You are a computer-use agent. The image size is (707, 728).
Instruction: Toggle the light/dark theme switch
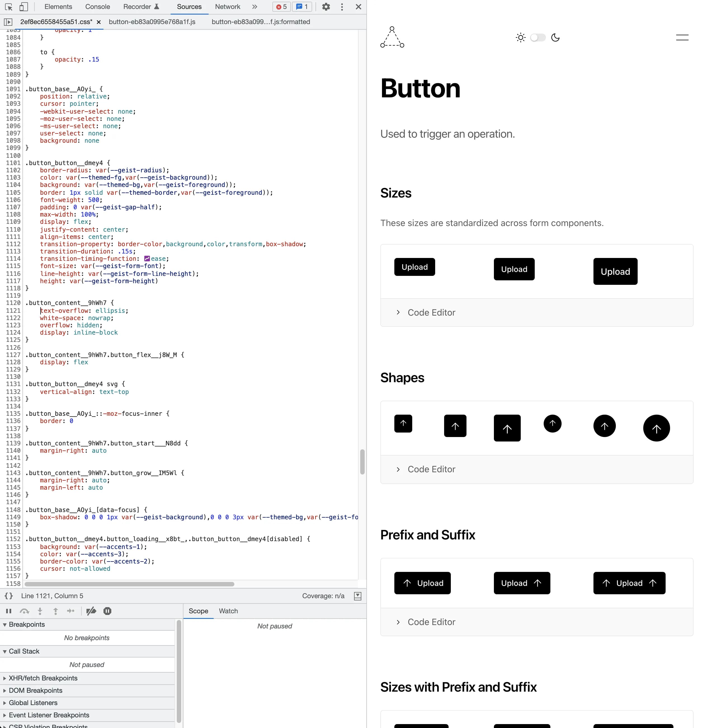538,37
